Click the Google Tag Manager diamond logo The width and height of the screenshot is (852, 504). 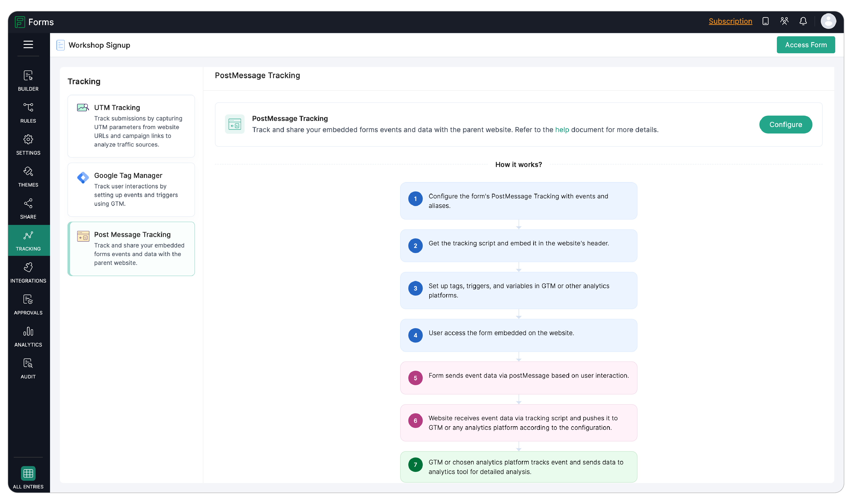[83, 177]
